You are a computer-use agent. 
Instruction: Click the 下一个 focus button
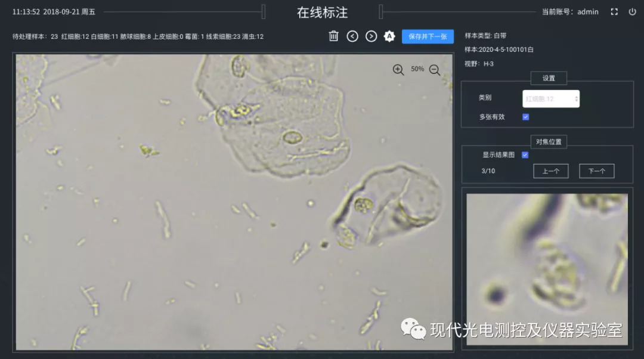(596, 171)
